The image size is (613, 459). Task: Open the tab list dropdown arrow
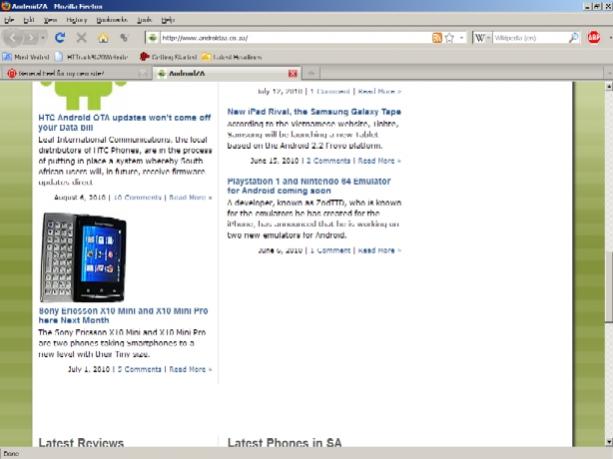(609, 73)
